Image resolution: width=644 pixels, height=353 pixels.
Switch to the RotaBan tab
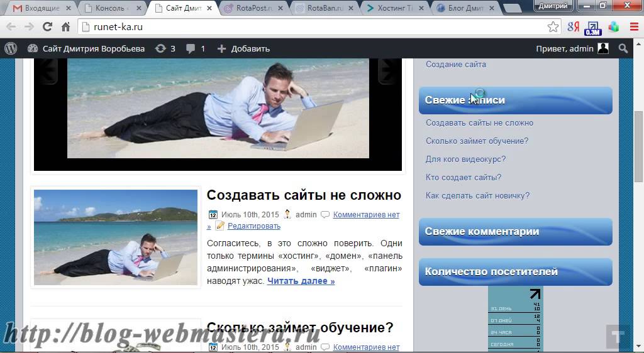pyautogui.click(x=325, y=8)
